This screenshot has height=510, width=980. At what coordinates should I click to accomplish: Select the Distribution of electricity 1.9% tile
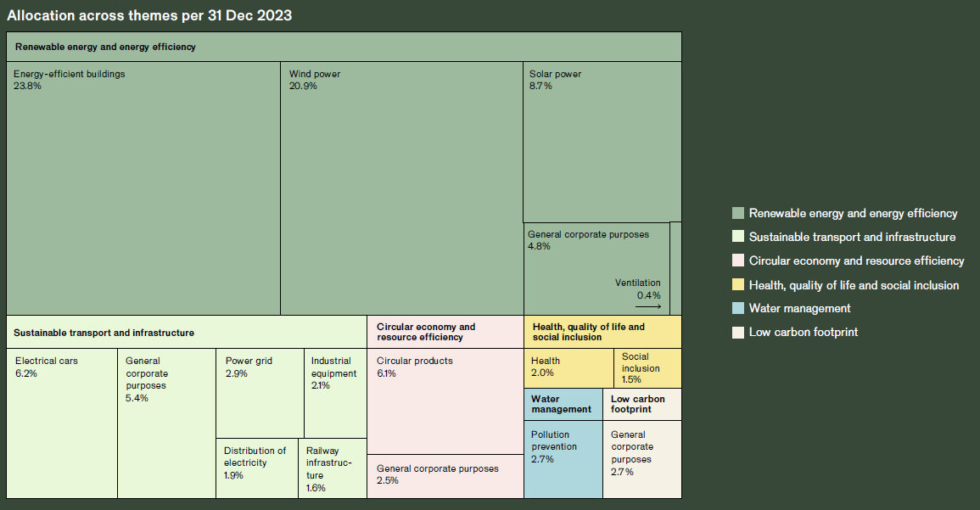[256, 468]
